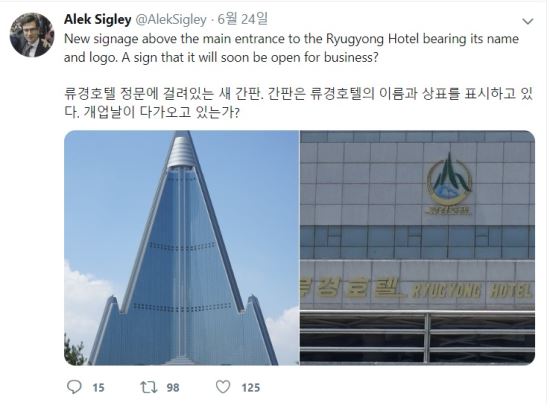Viewport: 550px width, 408px height.
Task: Click the like count 125
Action: click(x=250, y=388)
